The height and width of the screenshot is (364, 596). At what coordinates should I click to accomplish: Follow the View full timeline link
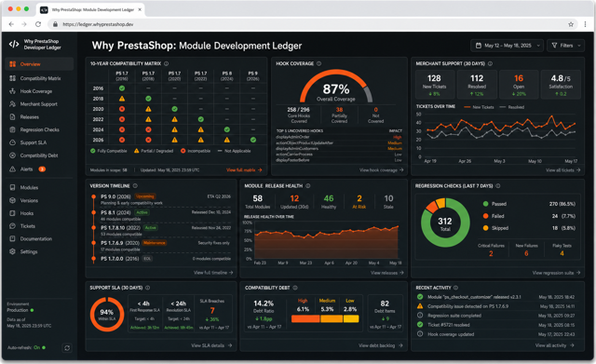tap(213, 273)
